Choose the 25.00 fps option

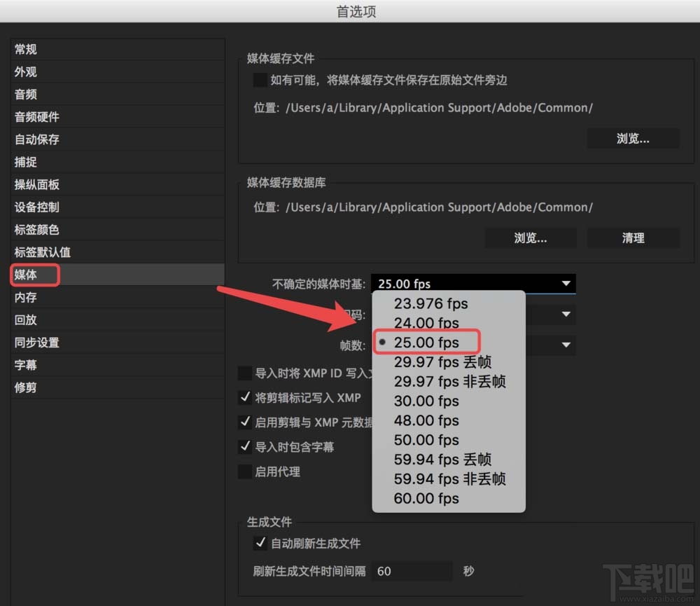click(x=426, y=342)
